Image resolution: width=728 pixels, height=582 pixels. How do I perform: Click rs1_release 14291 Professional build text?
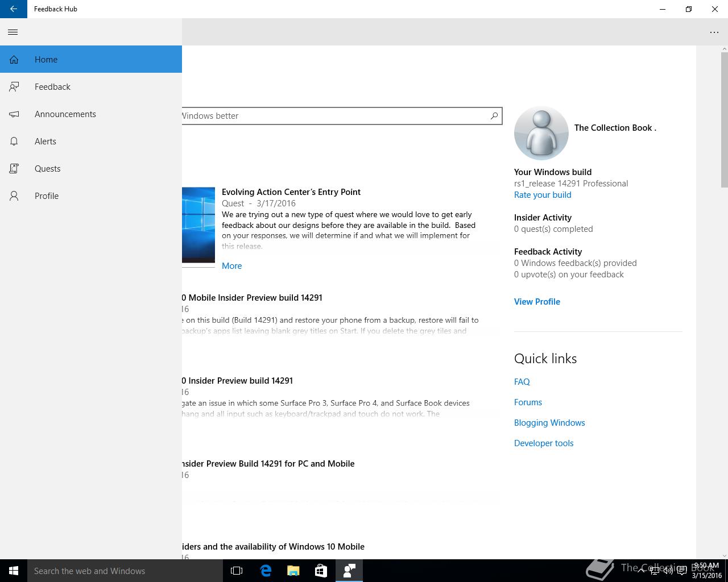[x=571, y=184]
